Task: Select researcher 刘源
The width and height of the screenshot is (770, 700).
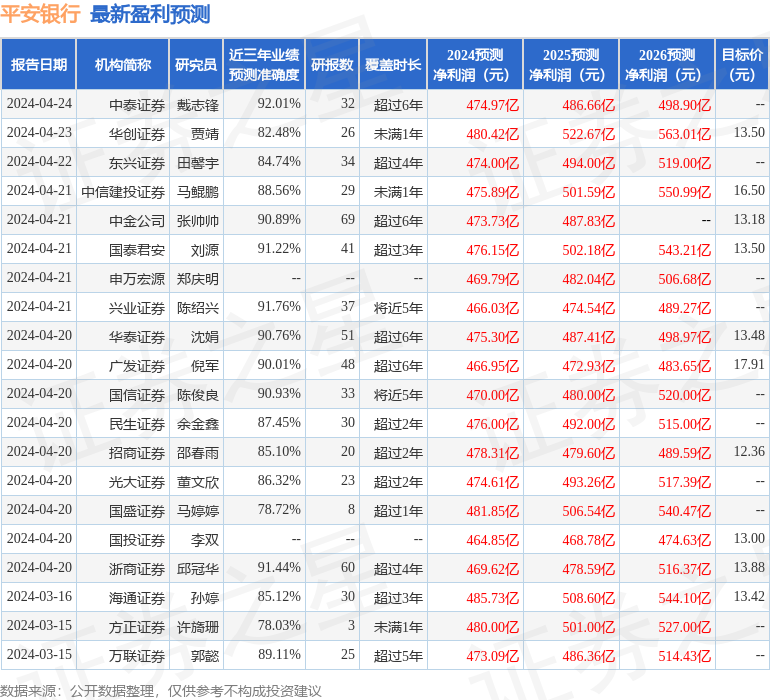Action: tap(205, 250)
